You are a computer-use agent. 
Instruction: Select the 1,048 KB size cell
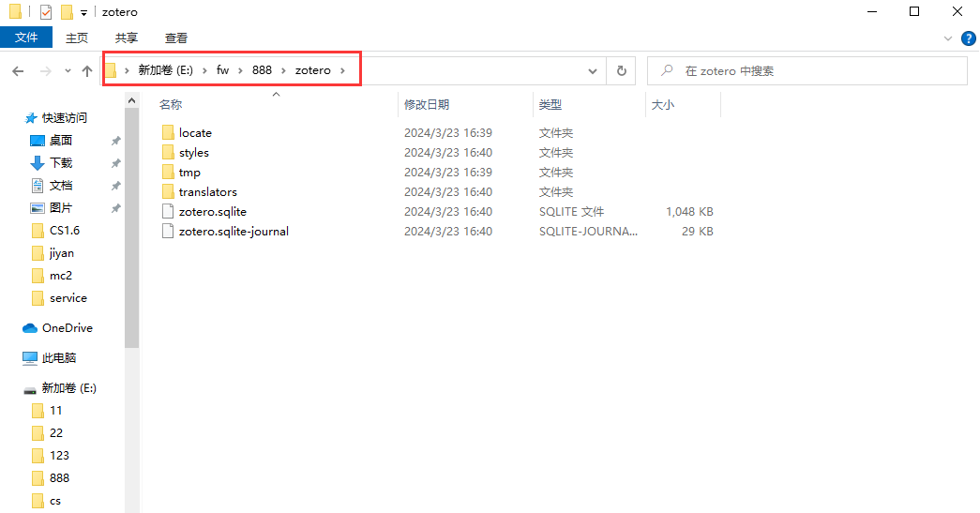tap(689, 212)
